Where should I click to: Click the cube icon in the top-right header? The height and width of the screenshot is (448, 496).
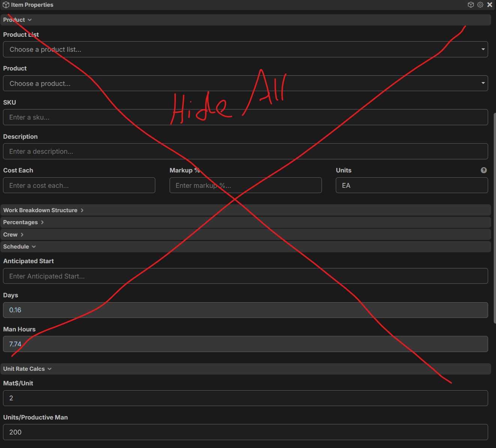[x=470, y=5]
